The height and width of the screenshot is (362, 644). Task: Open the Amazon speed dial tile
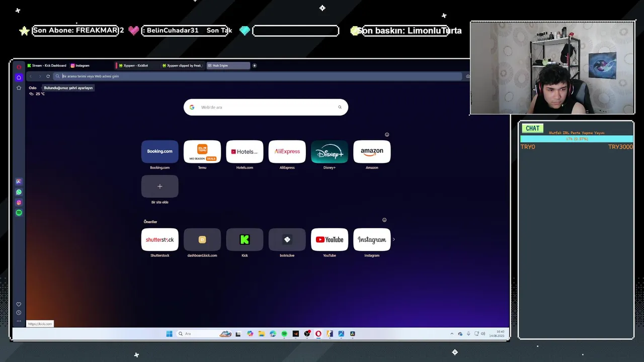pos(372,151)
